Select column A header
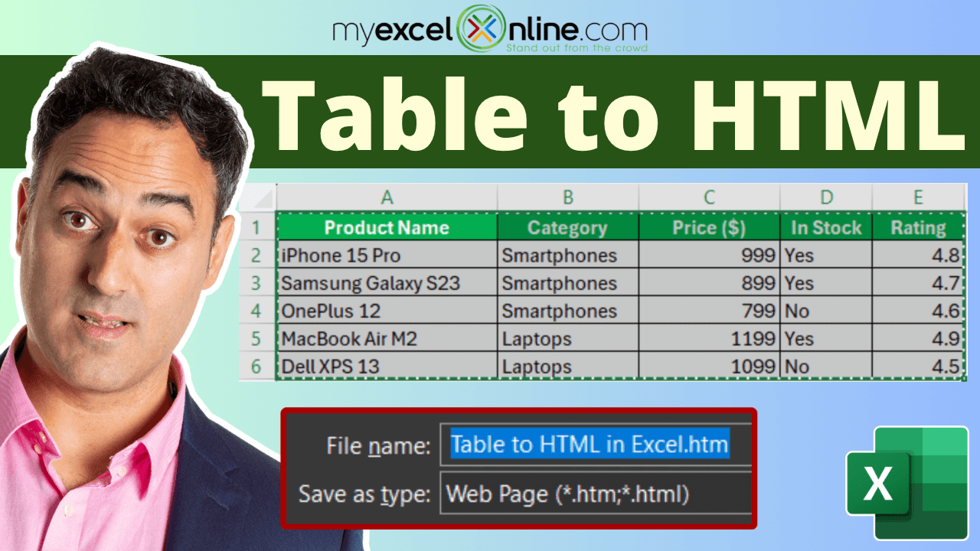 387,197
